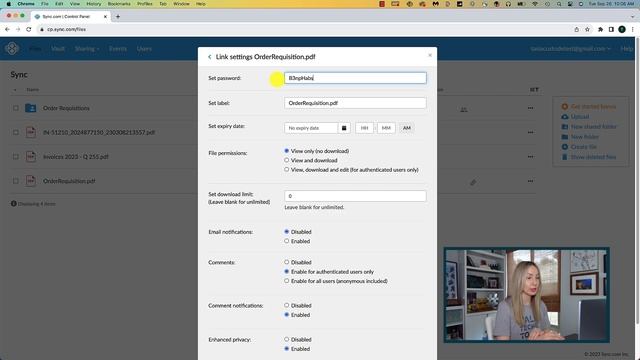
Task: Select Disabled for Comment notifications
Action: point(287,305)
